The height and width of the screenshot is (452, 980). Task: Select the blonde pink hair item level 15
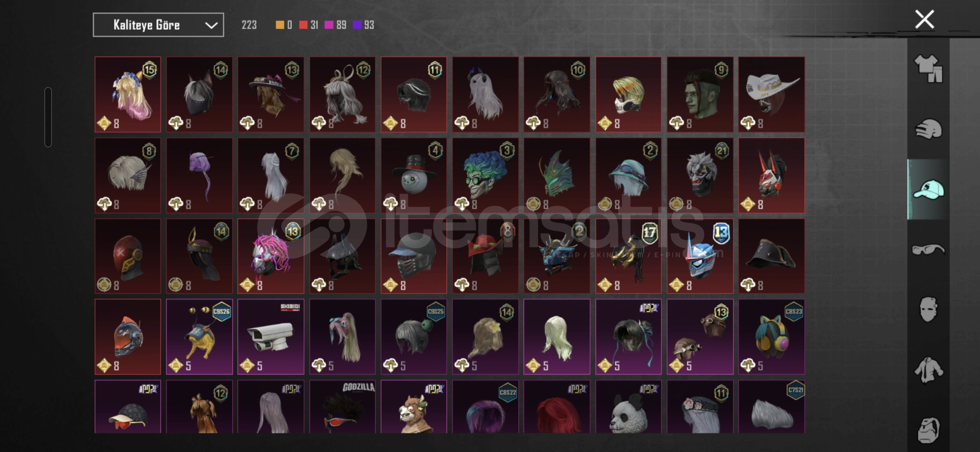pyautogui.click(x=128, y=95)
